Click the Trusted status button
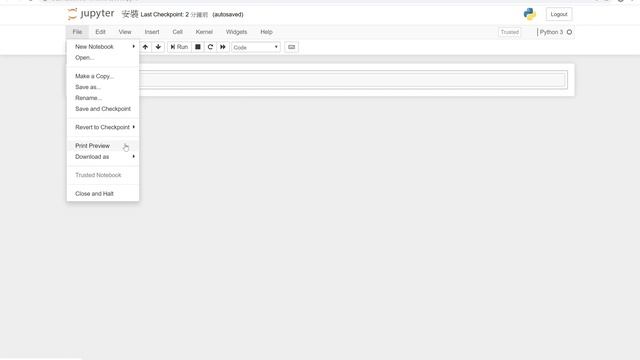Screen dimensions: 640x360 tap(509, 32)
